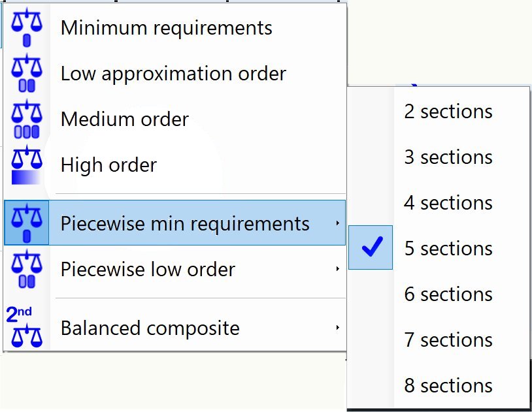
Task: Set piecewise count to 6 sections
Action: pos(448,294)
